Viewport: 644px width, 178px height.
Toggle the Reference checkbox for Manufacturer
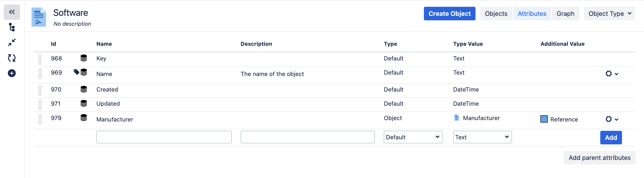(x=544, y=119)
